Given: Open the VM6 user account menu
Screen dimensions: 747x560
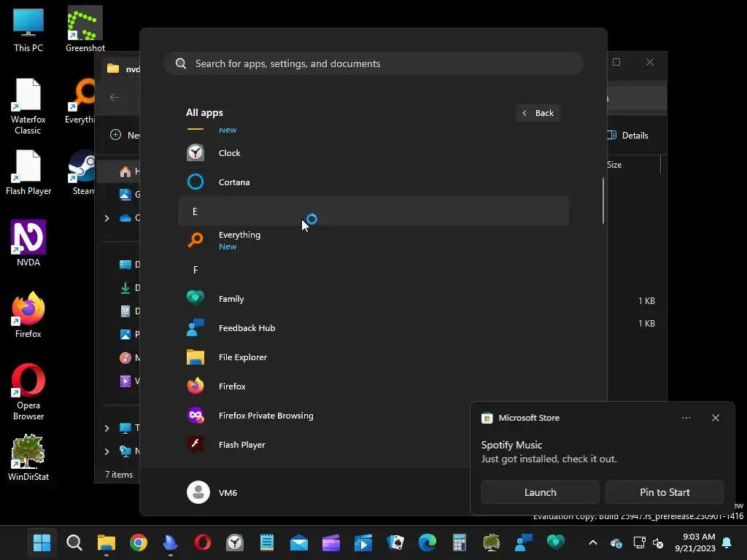Looking at the screenshot, I should 212,492.
